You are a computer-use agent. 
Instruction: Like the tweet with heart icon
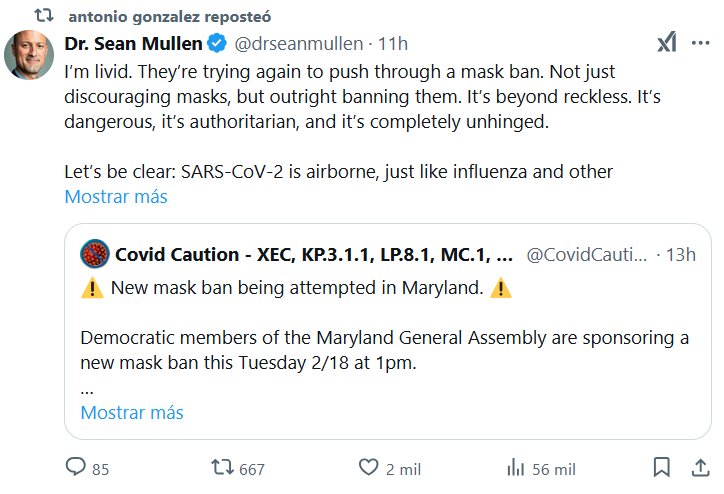pos(369,467)
